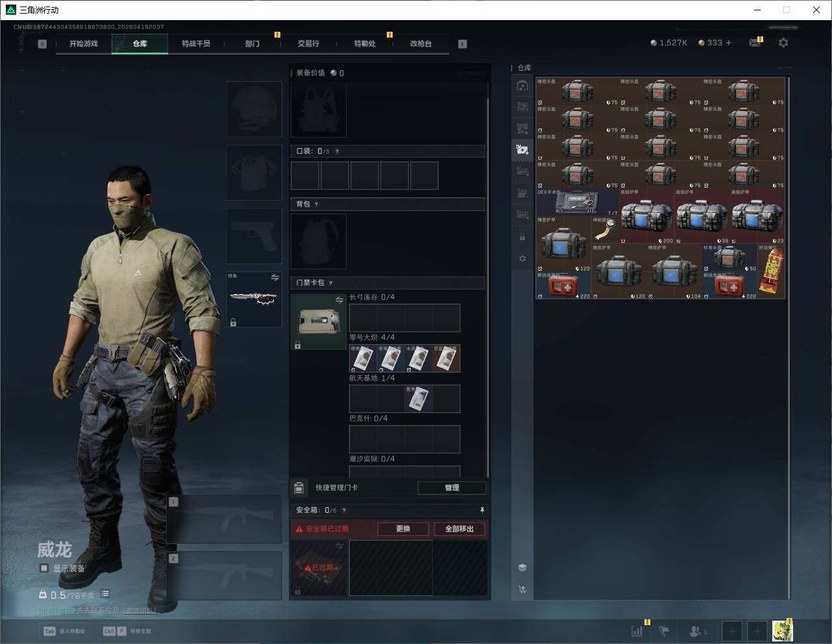Open the 特勤处 tab
This screenshot has width=832, height=644.
click(x=365, y=43)
